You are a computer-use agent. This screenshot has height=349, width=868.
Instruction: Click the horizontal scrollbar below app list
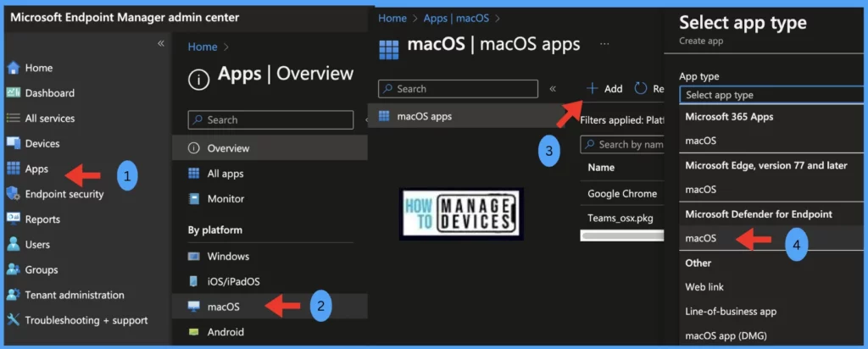pos(622,236)
